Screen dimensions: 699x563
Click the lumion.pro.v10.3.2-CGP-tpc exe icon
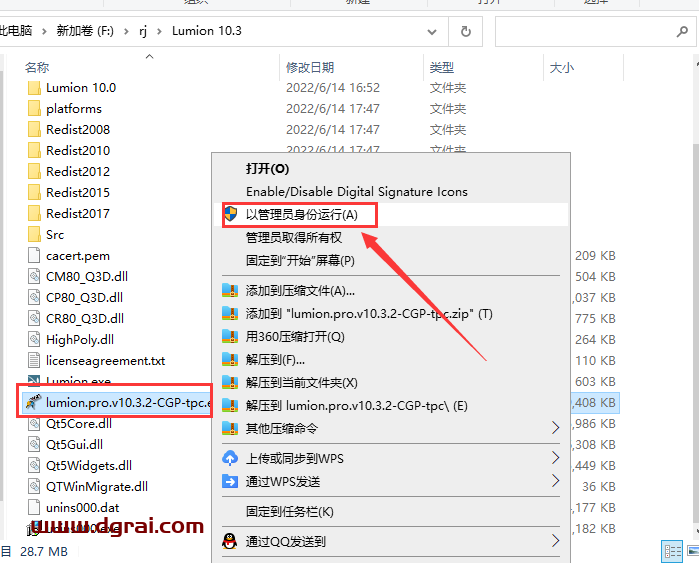point(33,402)
